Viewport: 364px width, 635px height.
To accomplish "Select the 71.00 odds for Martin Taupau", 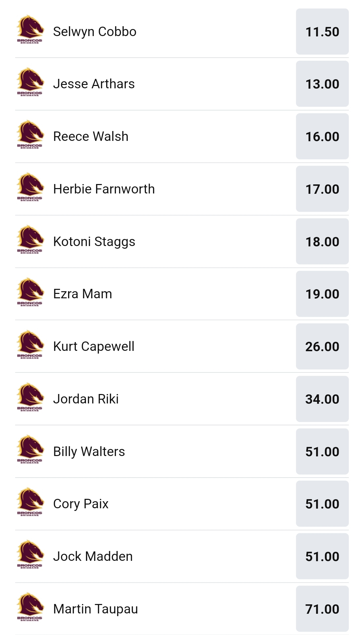I will (x=322, y=609).
